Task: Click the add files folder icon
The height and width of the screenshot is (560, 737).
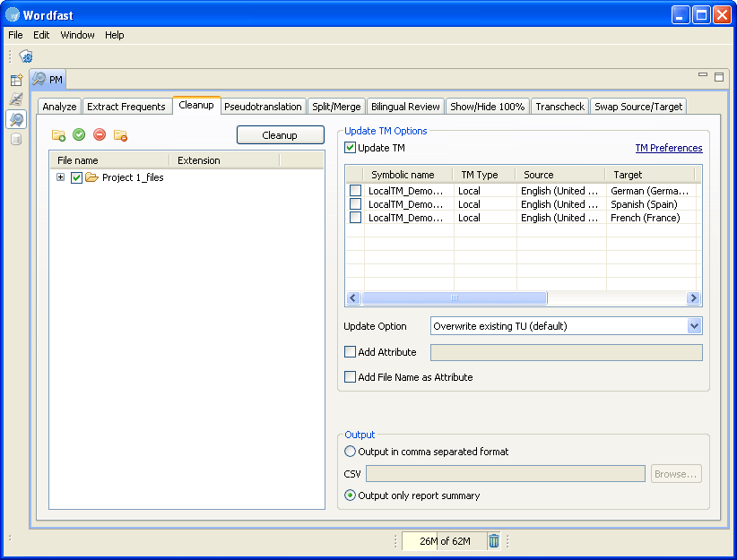Action: coord(58,135)
